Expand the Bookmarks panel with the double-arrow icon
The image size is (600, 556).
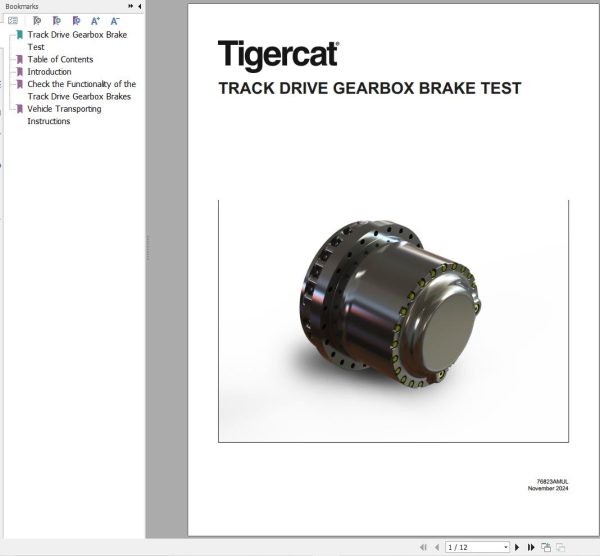pos(130,6)
